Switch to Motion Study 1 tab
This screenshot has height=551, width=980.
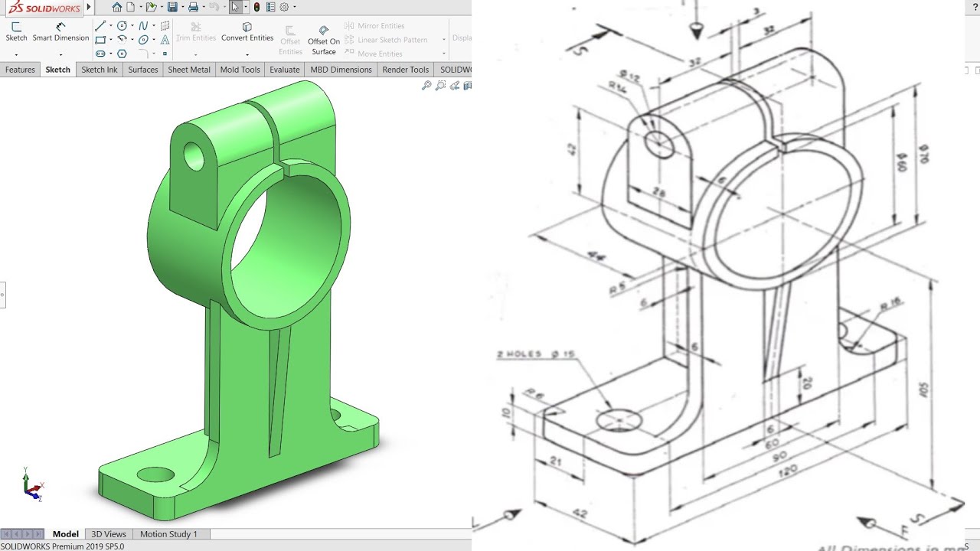point(168,534)
